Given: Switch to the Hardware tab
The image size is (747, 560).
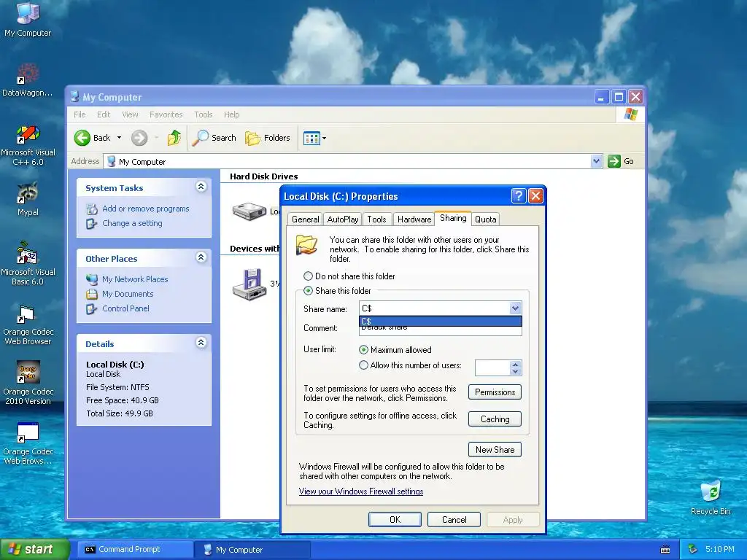Looking at the screenshot, I should (414, 219).
